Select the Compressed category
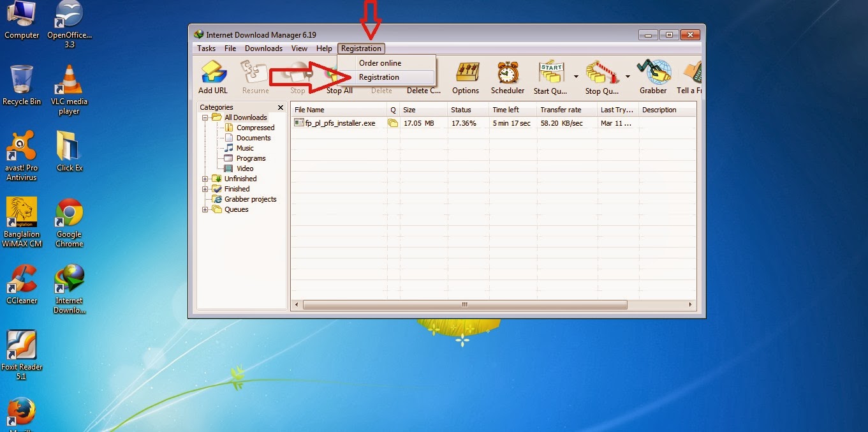The height and width of the screenshot is (432, 868). pos(255,128)
